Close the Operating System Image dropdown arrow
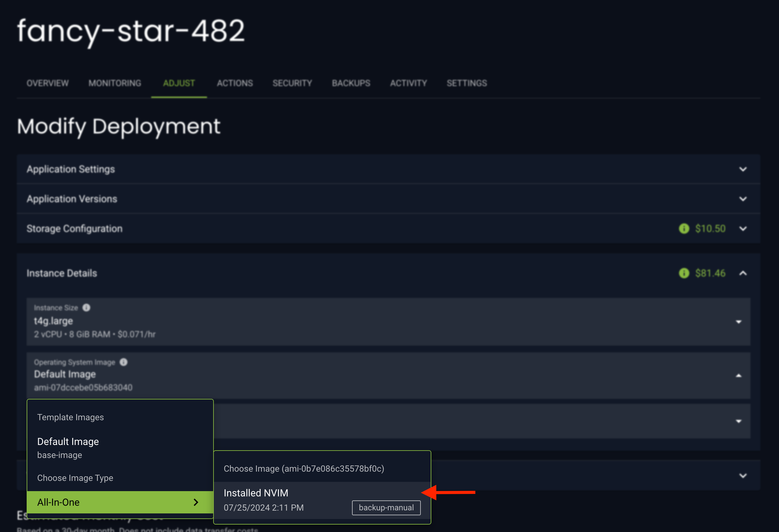779x532 pixels. (738, 376)
